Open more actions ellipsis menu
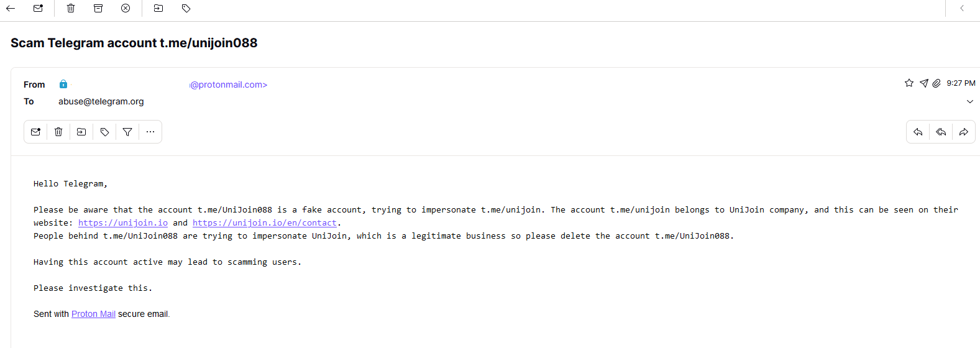Image resolution: width=980 pixels, height=348 pixels. pos(150,132)
